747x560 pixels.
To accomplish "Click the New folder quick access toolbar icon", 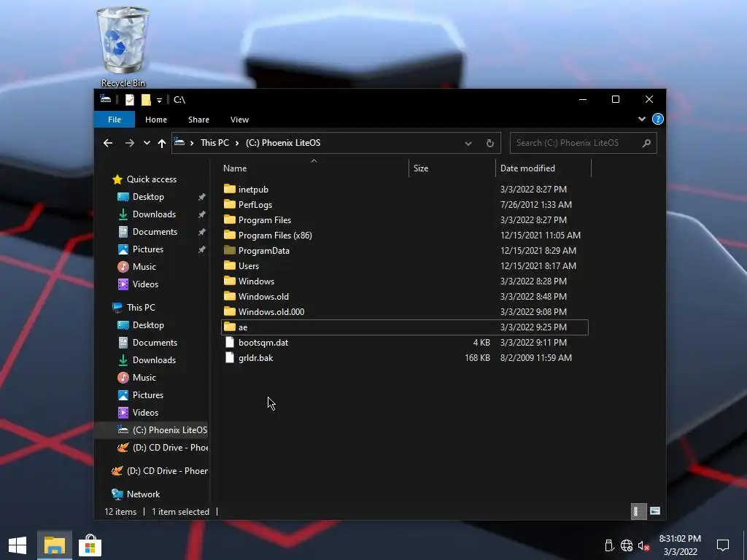I will coord(146,100).
